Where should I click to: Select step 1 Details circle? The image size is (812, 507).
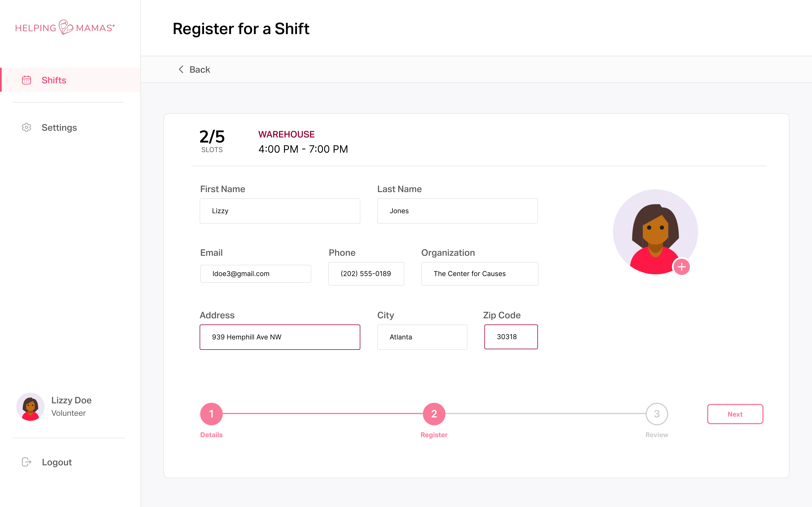(211, 414)
